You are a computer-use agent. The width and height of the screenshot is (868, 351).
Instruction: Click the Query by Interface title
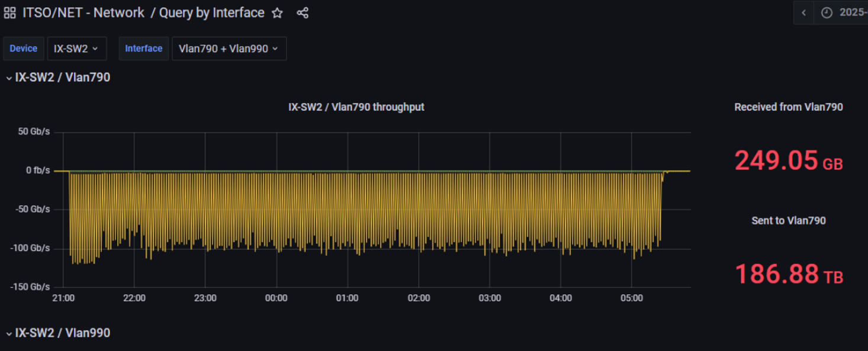(211, 13)
